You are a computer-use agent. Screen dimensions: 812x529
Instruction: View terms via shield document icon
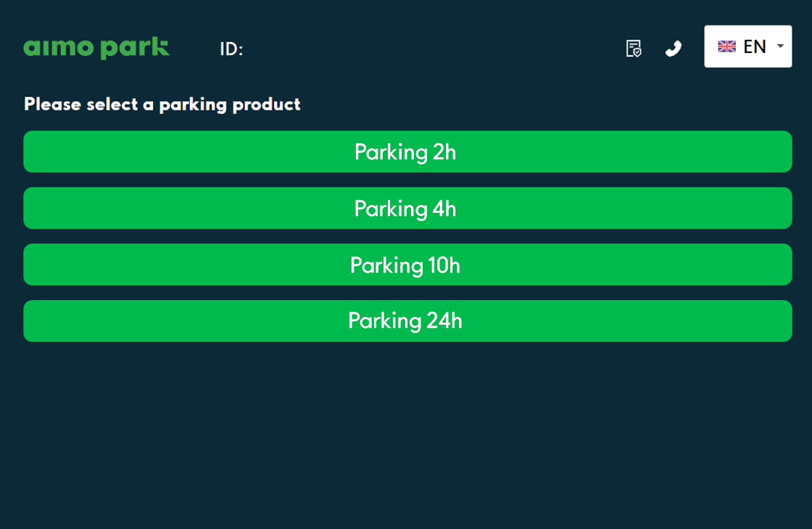point(633,49)
